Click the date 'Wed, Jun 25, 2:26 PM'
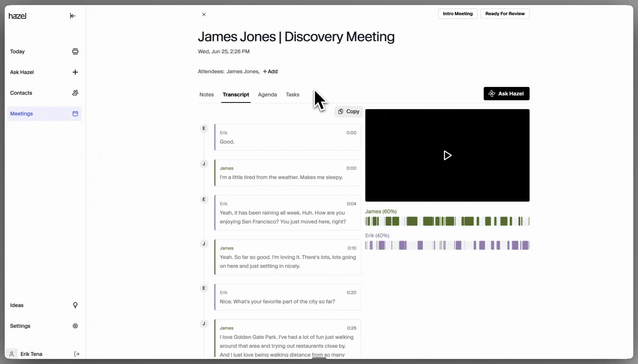Image resolution: width=638 pixels, height=364 pixels. tap(224, 52)
